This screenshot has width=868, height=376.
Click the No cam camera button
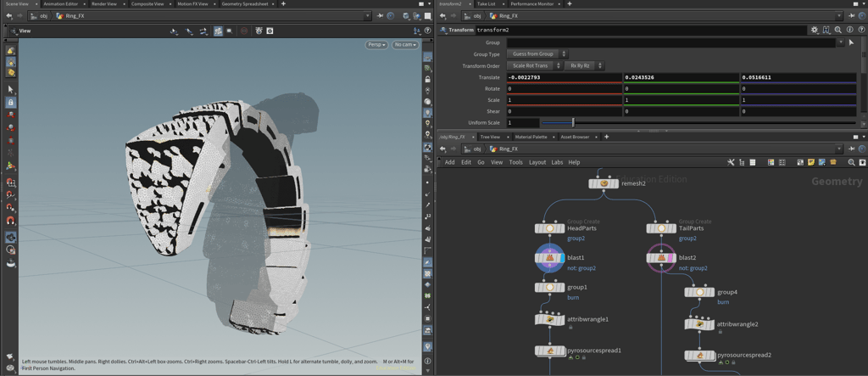click(405, 45)
